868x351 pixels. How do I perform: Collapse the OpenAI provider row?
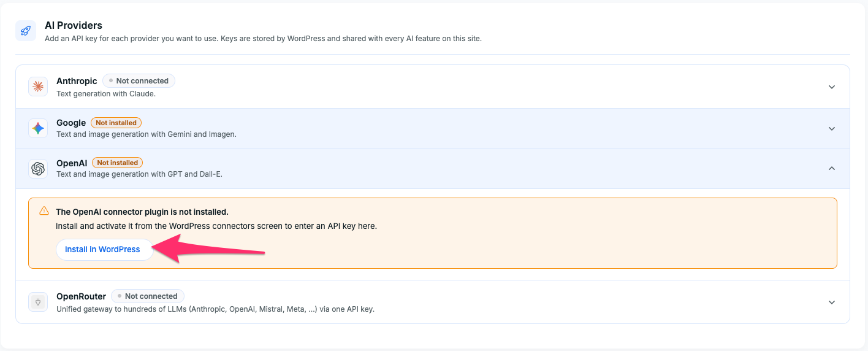coord(832,168)
